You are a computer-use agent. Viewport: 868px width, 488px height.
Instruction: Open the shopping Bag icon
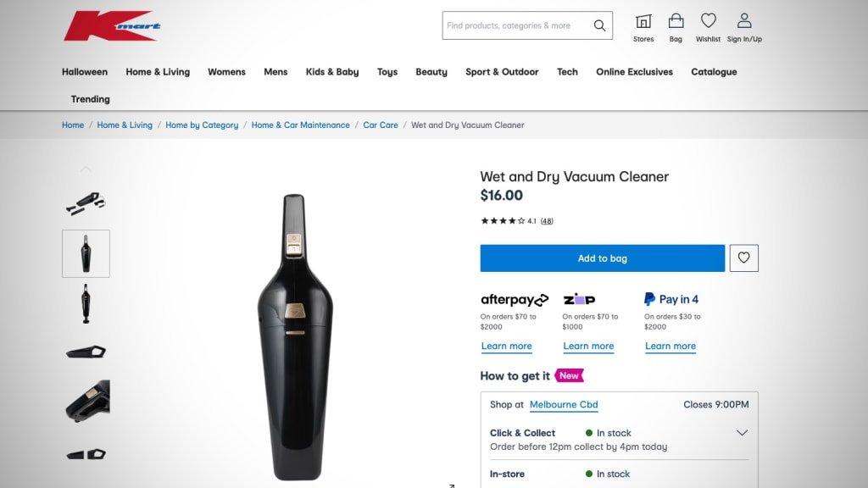676,21
